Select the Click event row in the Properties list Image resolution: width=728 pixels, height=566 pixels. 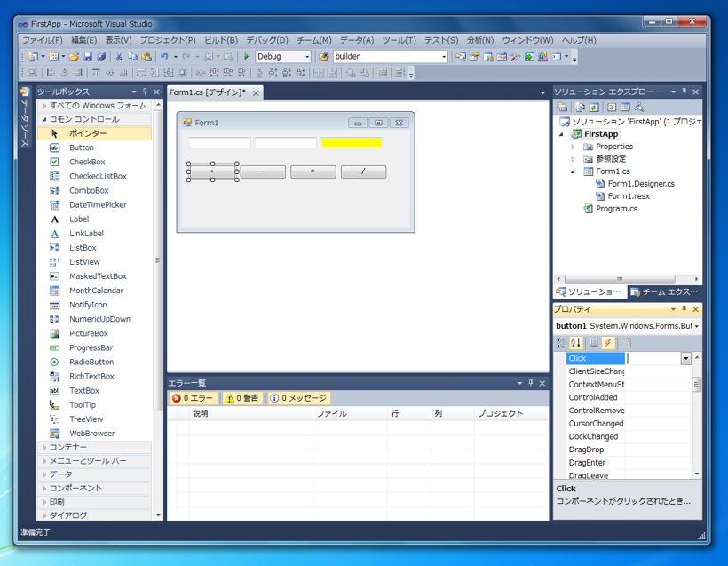(588, 358)
